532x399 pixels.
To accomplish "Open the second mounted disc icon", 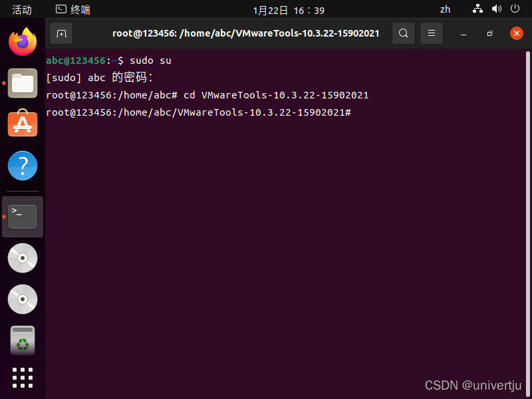I will point(23,299).
